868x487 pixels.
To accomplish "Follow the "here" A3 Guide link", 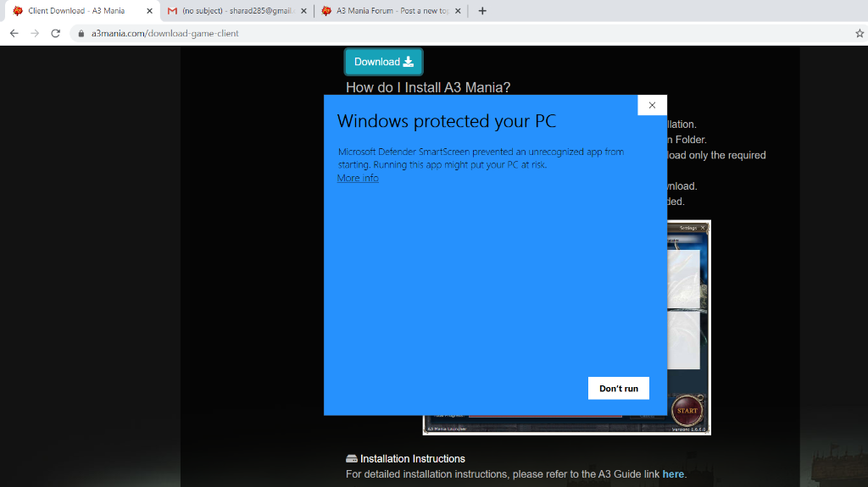I will coord(673,474).
